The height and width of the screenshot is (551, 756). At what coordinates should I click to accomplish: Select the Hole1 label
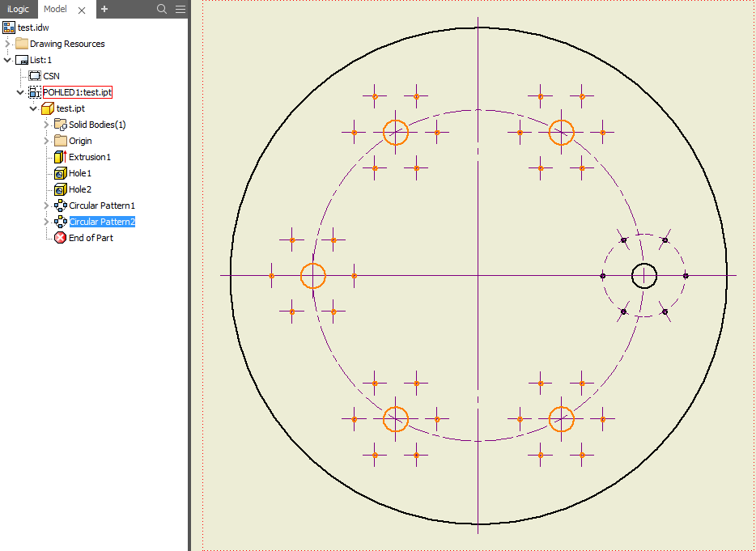point(80,173)
